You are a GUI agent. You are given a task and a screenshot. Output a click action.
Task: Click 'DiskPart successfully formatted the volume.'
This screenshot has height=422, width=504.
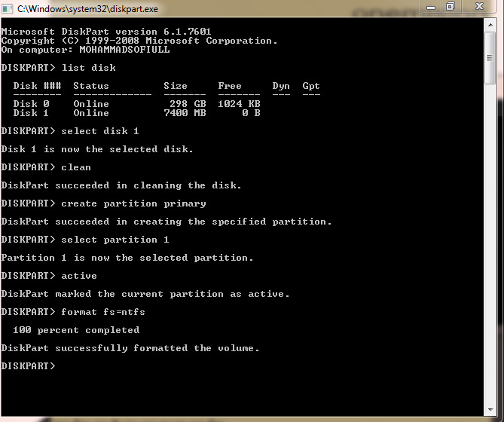coord(130,348)
